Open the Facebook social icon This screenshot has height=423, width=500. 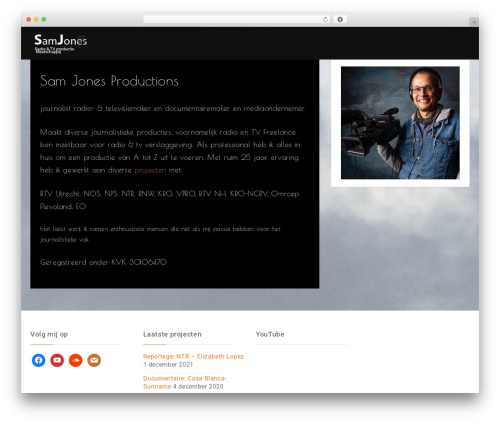[39, 360]
